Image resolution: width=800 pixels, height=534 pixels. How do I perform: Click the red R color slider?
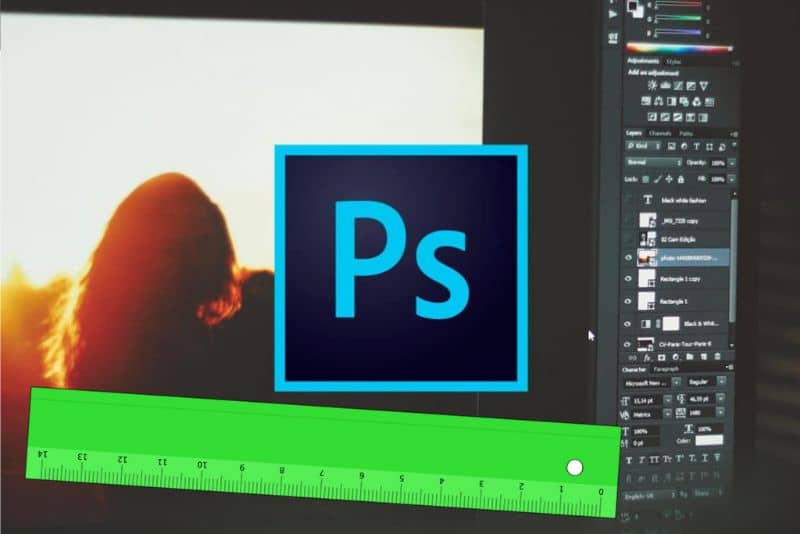click(x=679, y=4)
